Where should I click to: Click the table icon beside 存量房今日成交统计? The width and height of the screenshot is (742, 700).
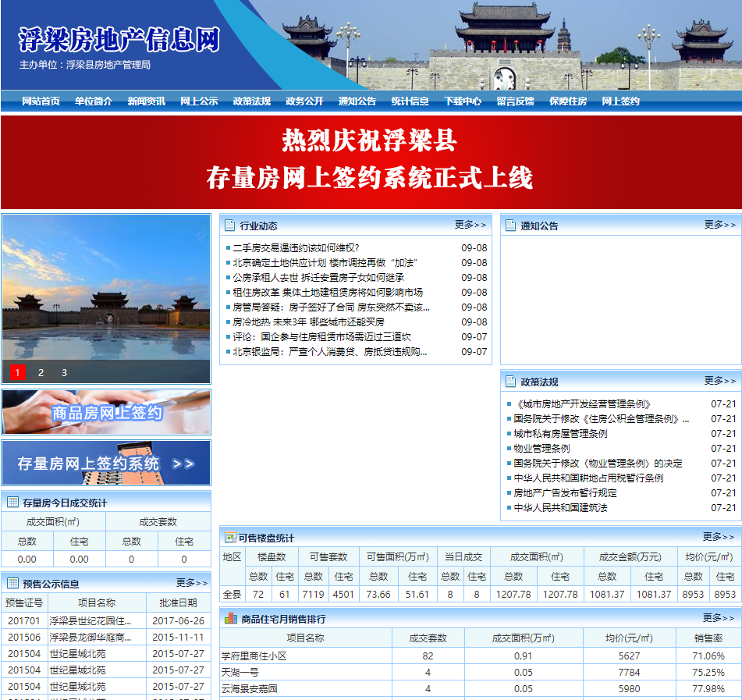click(12, 503)
